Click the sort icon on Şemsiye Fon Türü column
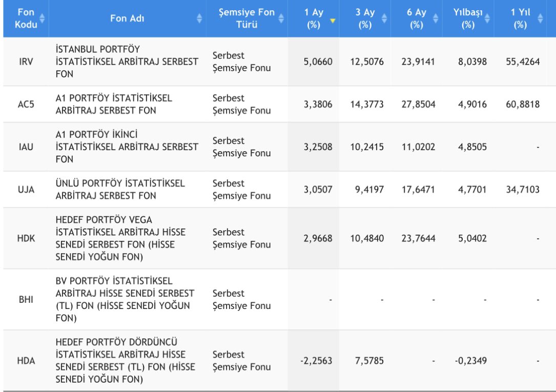 pos(281,17)
